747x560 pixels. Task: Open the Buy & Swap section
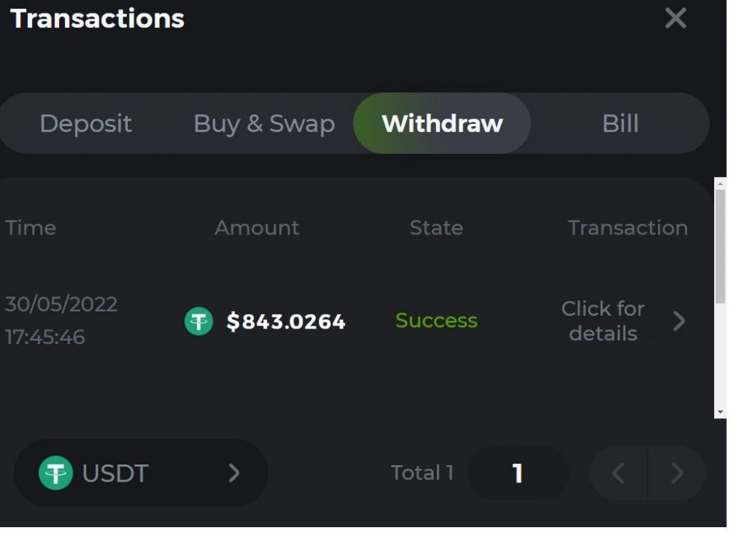(264, 123)
